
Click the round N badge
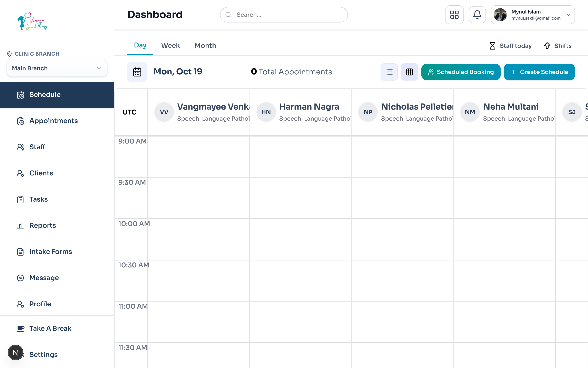click(x=15, y=352)
